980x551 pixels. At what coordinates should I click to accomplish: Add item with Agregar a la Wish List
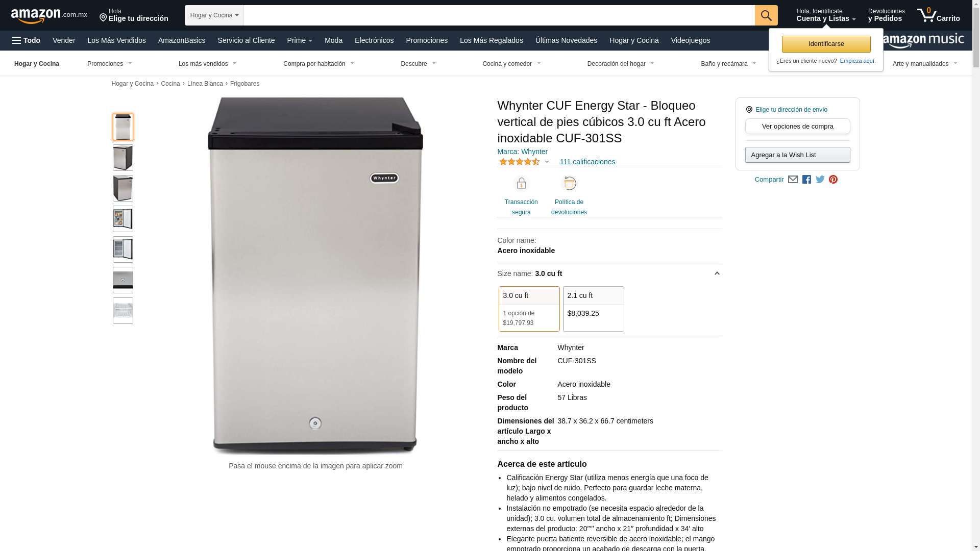click(797, 155)
